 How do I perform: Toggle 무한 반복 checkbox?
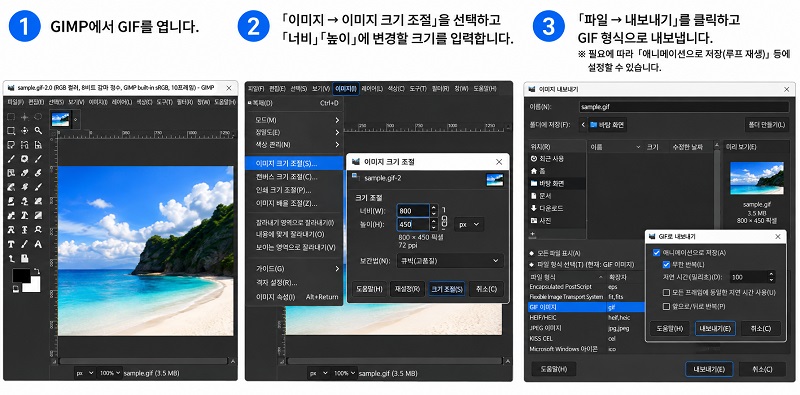click(666, 264)
